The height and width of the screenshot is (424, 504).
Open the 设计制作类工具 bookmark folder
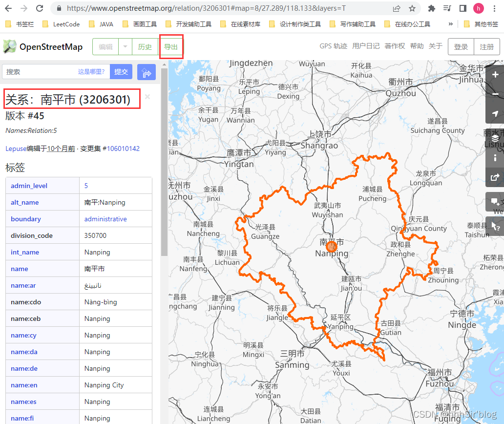click(x=295, y=24)
